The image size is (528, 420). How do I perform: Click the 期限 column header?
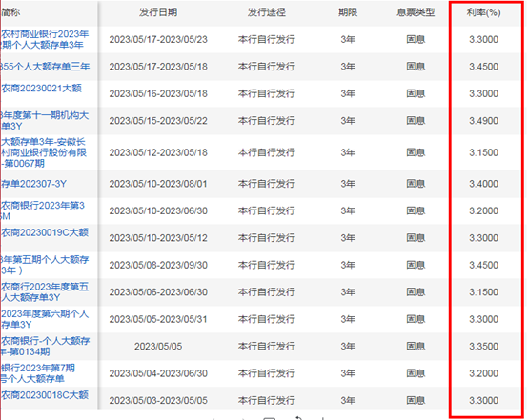pos(348,12)
